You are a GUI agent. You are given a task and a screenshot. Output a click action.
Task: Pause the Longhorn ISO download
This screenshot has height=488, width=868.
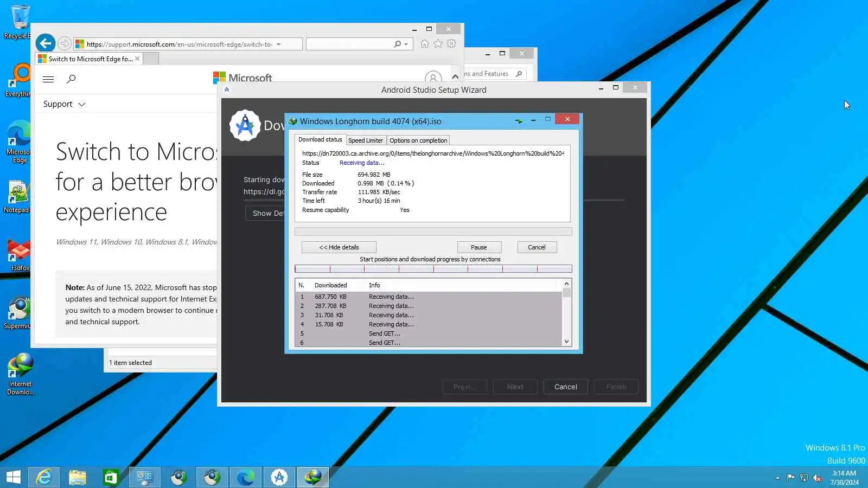[479, 247]
